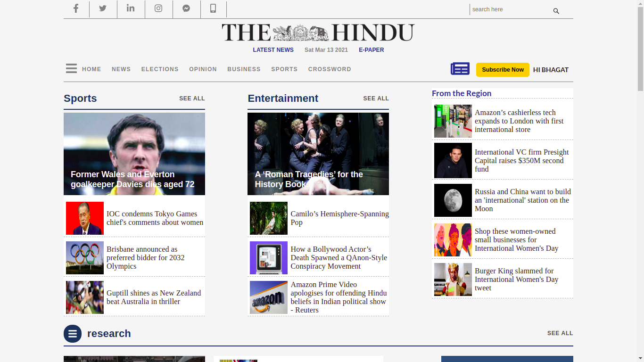Open The Hindu Facebook page icon

[x=76, y=8]
